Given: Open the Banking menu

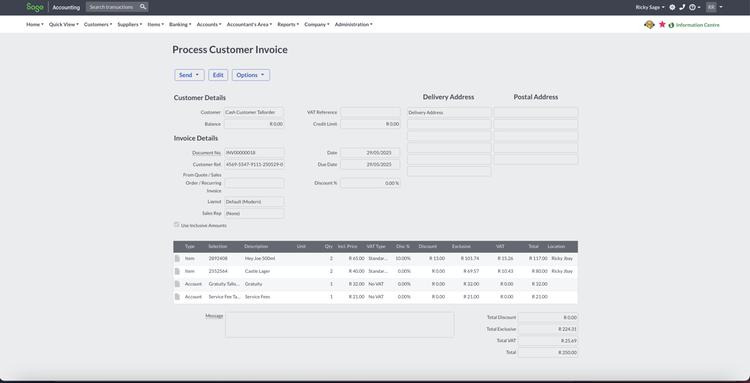Looking at the screenshot, I should coord(180,24).
